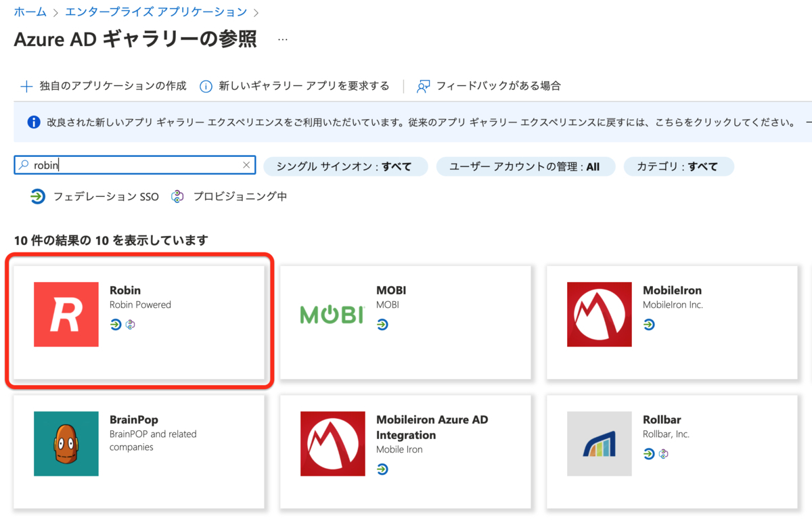Select the MOBI app logo
Viewport: 812px width, 523px height.
point(333,315)
